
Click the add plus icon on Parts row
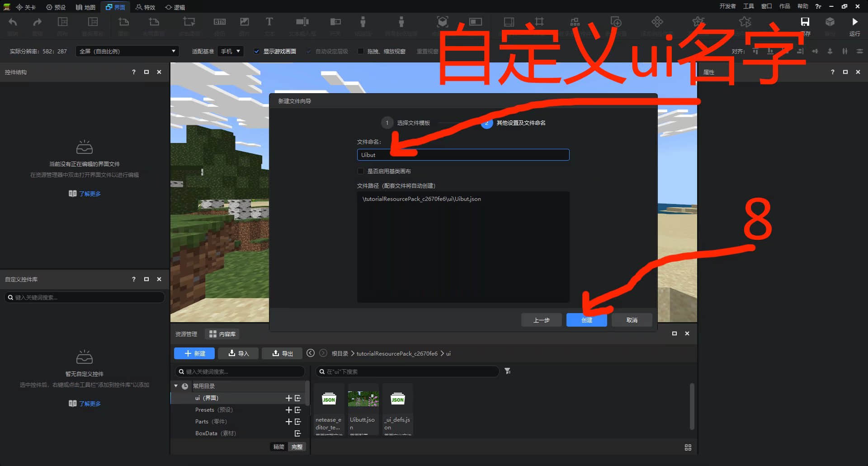click(288, 422)
